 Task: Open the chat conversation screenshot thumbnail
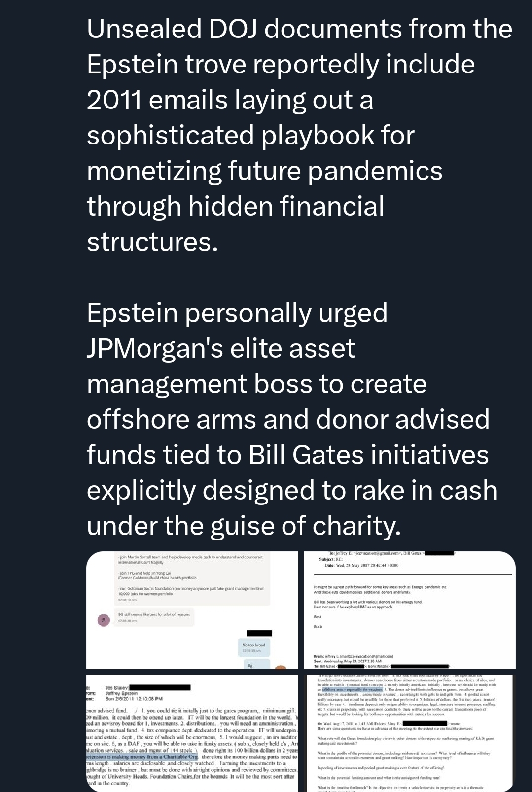[x=192, y=610]
